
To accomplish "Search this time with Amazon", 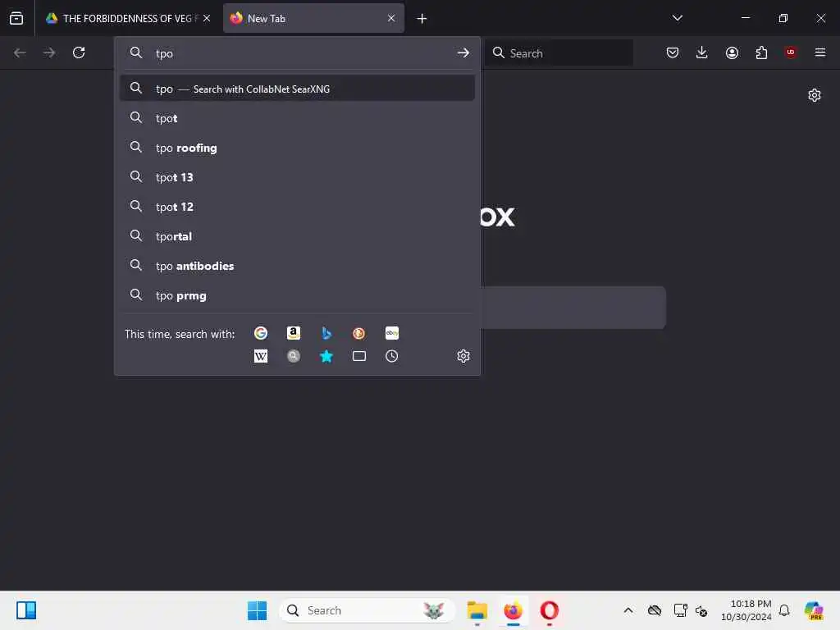I will (294, 333).
